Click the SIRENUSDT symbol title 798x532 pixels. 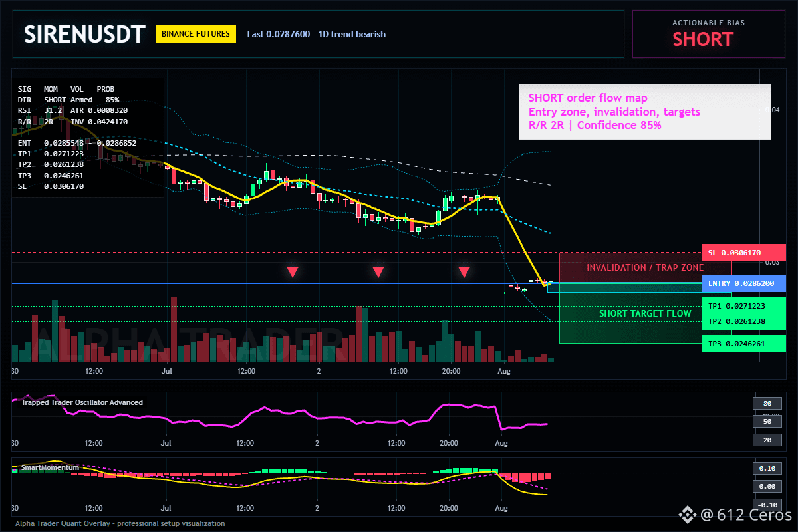(84, 34)
